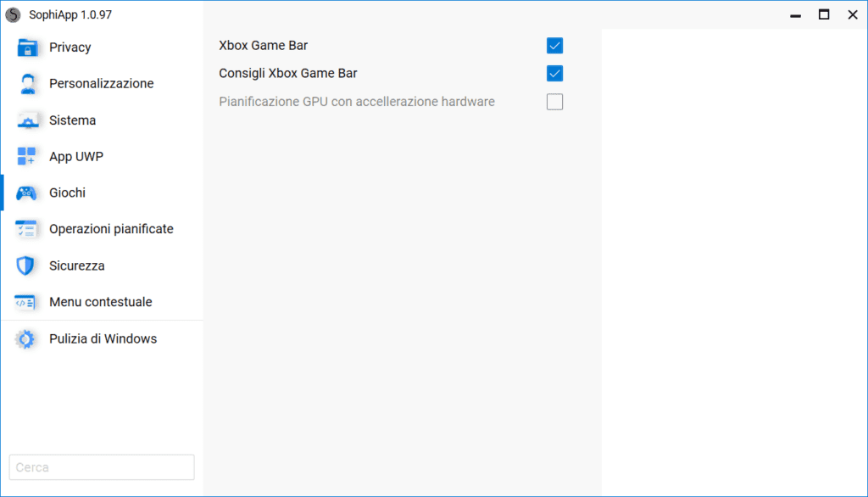The height and width of the screenshot is (497, 868).
Task: Minimize the SophiApp window
Action: [x=795, y=15]
